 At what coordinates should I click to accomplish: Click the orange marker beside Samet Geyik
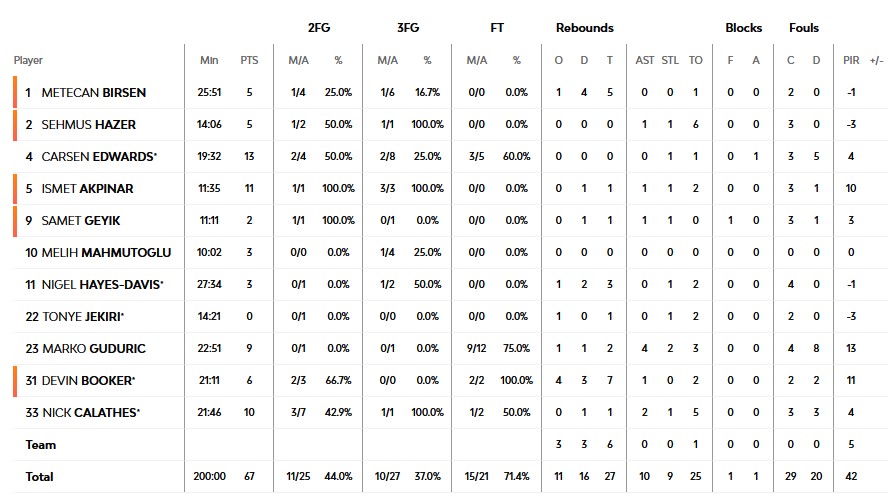click(x=15, y=221)
